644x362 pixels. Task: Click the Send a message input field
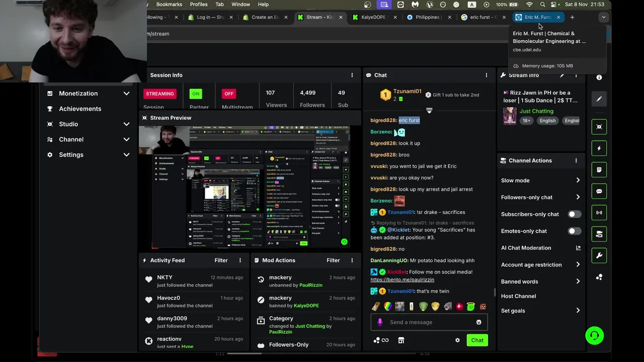(429, 322)
